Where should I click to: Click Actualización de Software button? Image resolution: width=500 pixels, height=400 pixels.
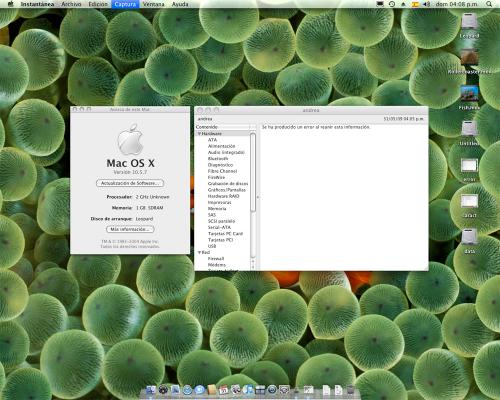[130, 183]
